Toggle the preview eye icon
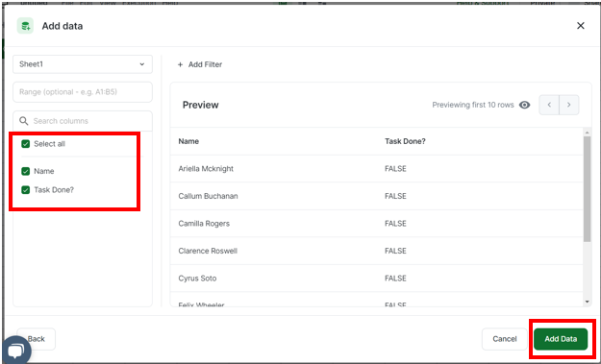This screenshot has width=601, height=364. coord(524,105)
